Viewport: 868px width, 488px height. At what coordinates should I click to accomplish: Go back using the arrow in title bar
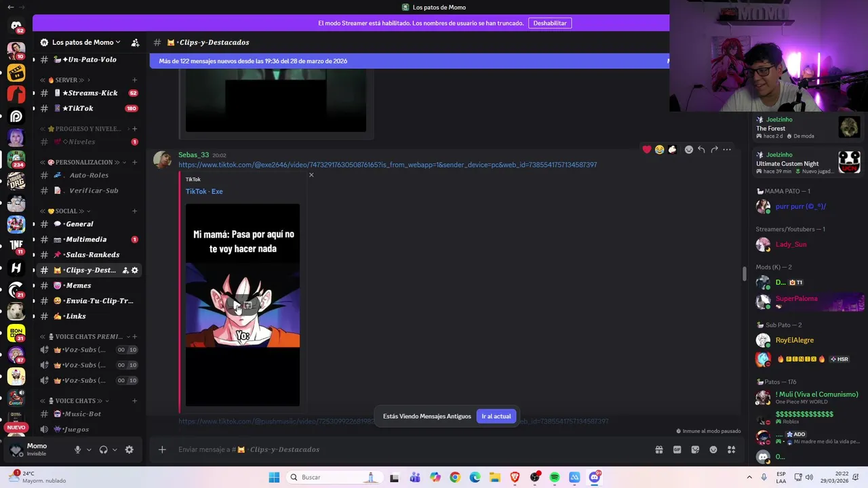(10, 7)
